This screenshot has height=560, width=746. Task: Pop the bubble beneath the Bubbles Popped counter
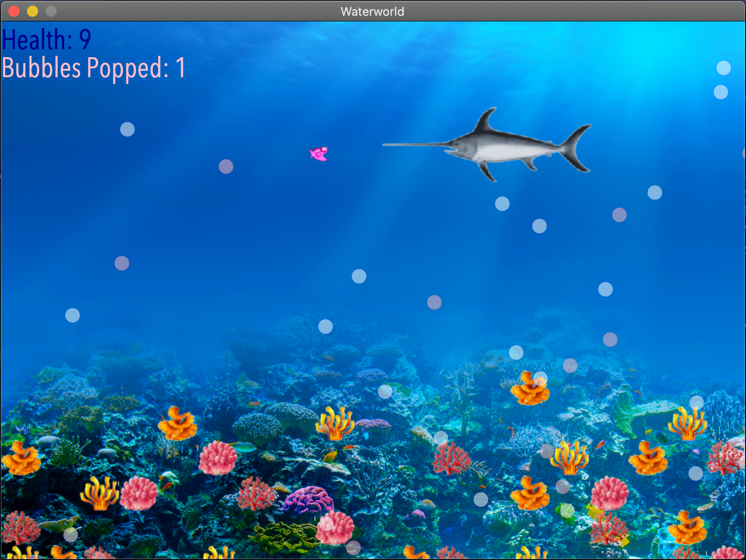pos(127,129)
